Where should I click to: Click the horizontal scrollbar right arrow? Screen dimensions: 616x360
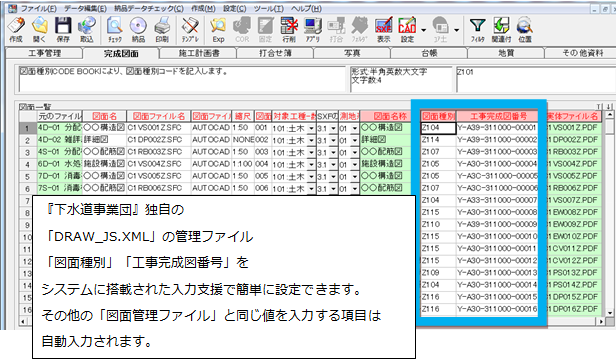coord(601,321)
